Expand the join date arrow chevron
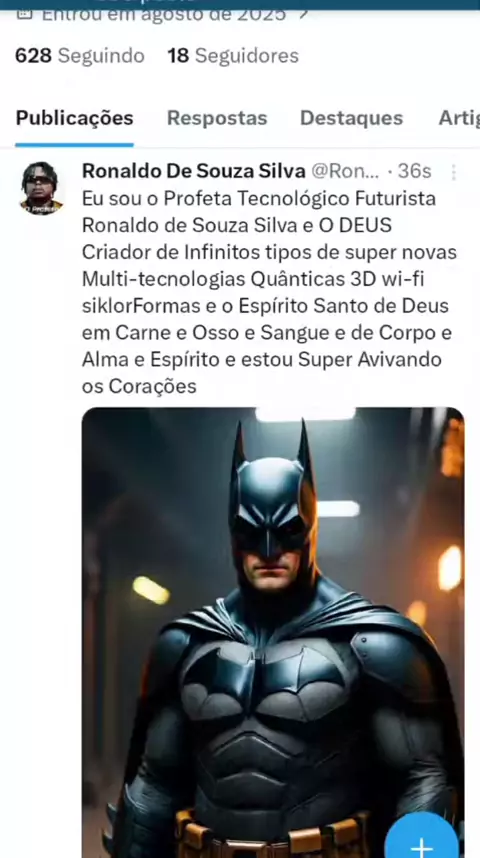Image resolution: width=480 pixels, height=858 pixels. pyautogui.click(x=303, y=14)
